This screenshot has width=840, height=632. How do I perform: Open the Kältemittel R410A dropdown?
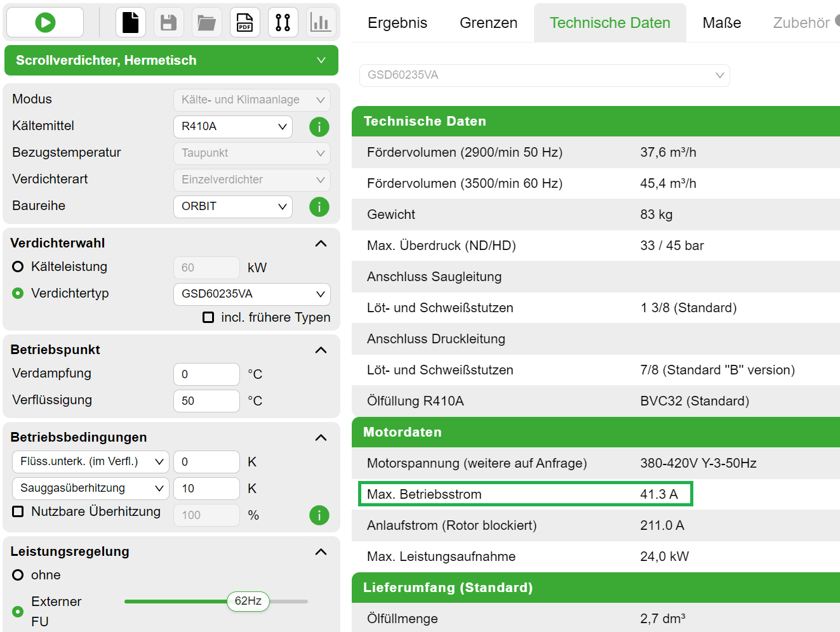[232, 127]
